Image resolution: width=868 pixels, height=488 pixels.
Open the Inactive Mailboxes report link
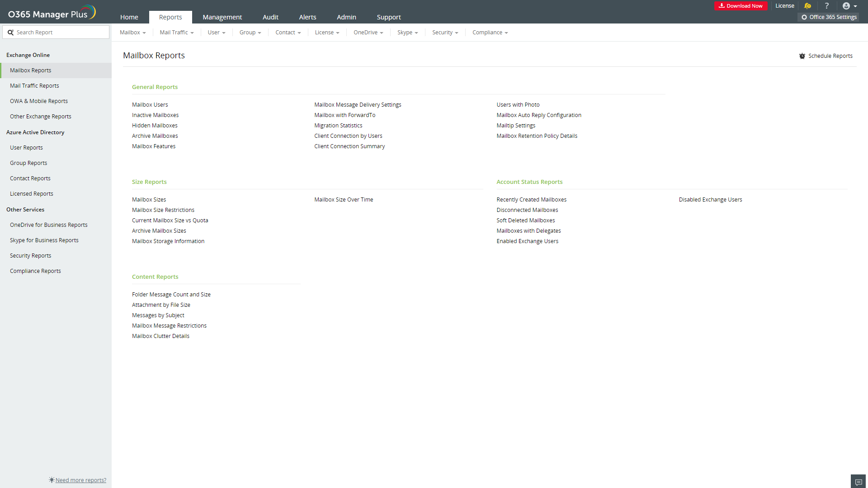pyautogui.click(x=155, y=115)
